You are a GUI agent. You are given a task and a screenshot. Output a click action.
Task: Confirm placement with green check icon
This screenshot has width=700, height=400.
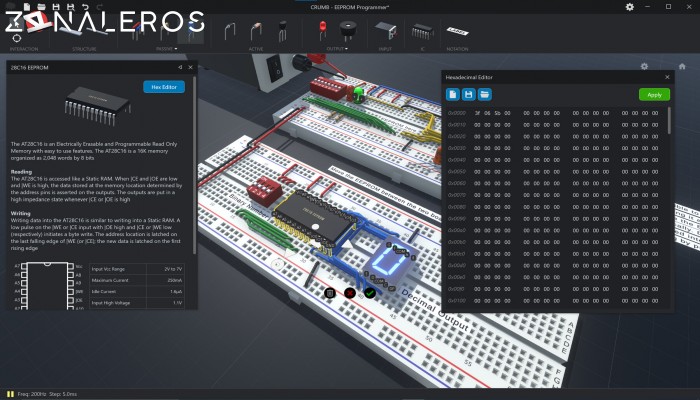370,293
